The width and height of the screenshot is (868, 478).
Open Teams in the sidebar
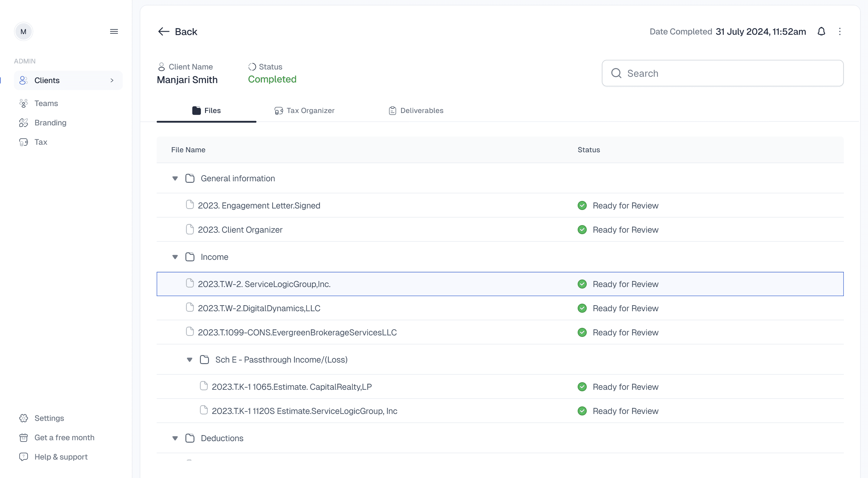(x=46, y=103)
